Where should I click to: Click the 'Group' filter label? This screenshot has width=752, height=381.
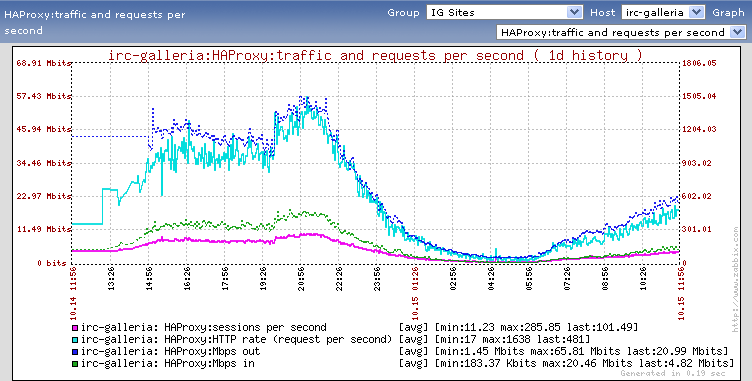pos(403,13)
